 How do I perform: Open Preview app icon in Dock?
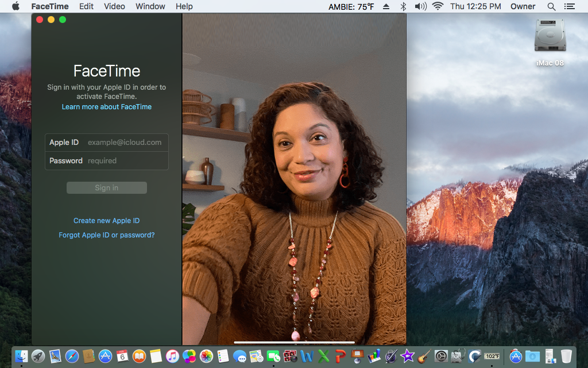point(55,355)
